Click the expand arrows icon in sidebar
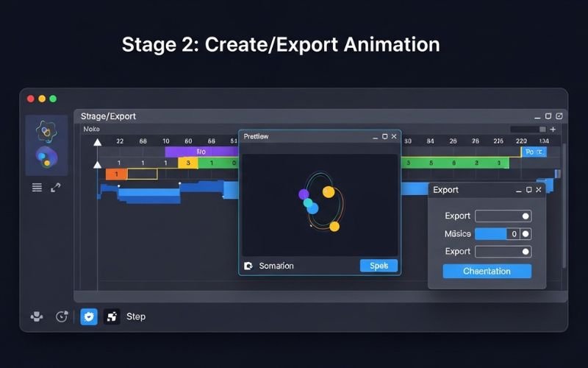The height and width of the screenshot is (368, 588). click(x=56, y=188)
